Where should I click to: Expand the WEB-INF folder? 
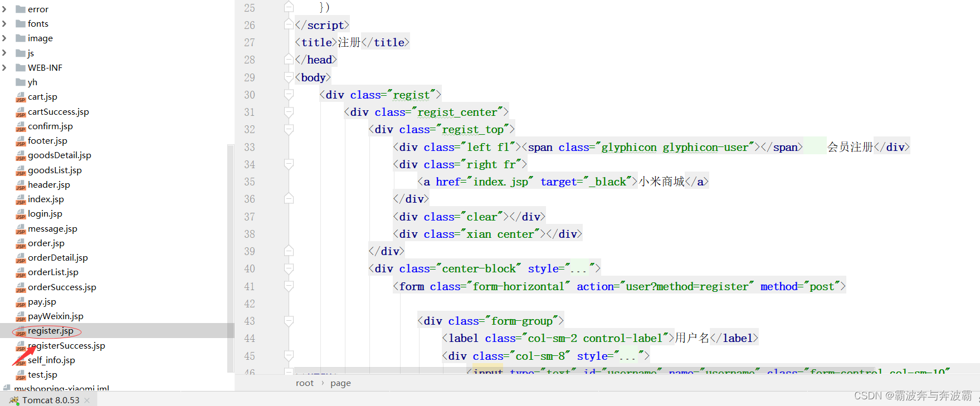(x=4, y=67)
